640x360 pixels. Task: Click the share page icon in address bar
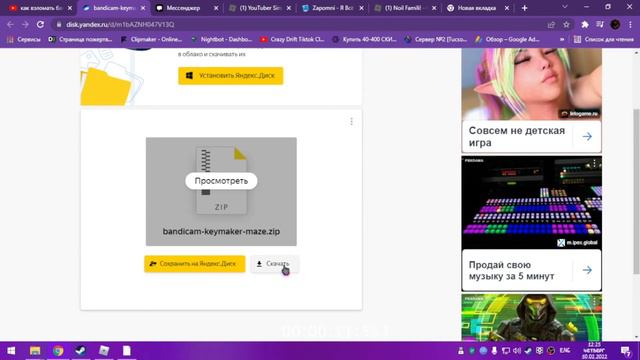[x=551, y=24]
